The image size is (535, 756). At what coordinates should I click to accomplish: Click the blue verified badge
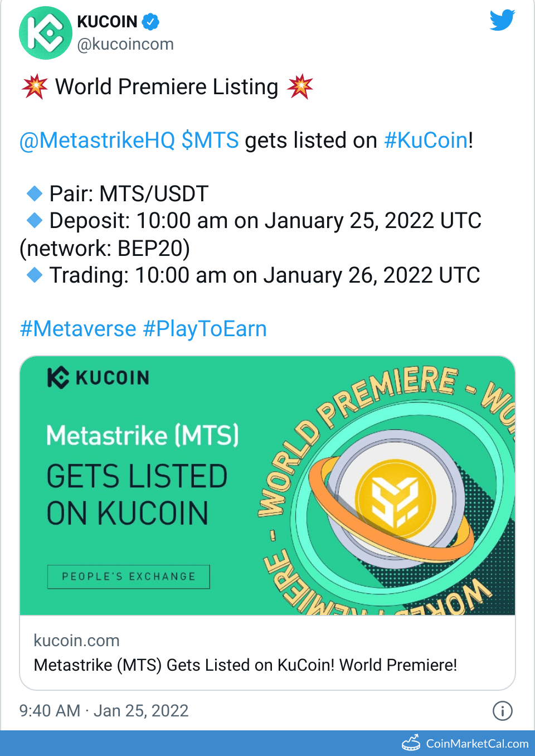[x=150, y=22]
